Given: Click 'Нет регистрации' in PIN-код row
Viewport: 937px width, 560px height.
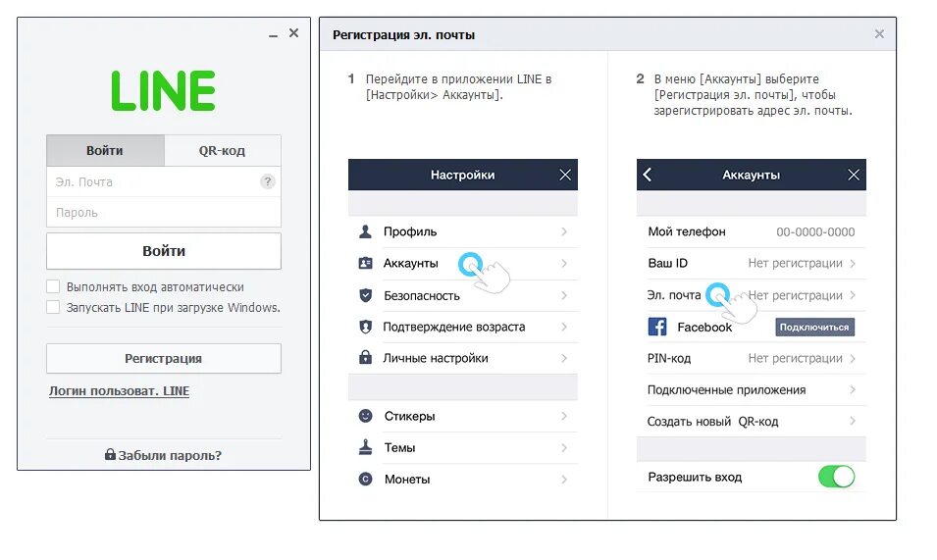Looking at the screenshot, I should point(795,358).
